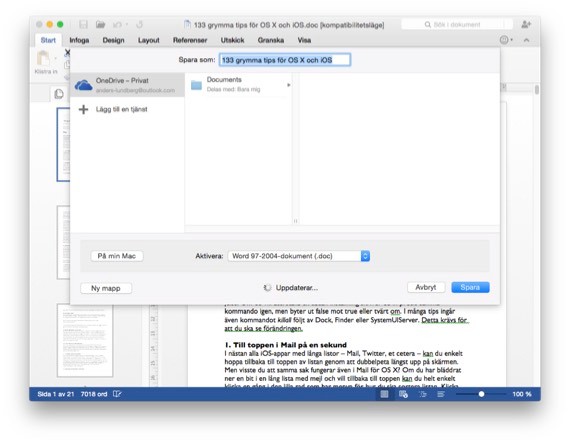Screen dimensions: 570x443
Task: Open the Undo history dropdown arrow
Action: pyautogui.click(x=127, y=25)
